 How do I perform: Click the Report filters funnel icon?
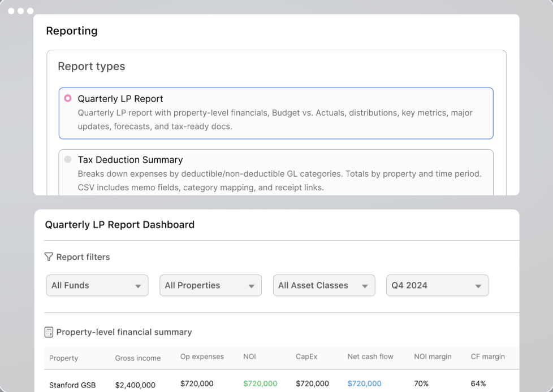click(x=49, y=257)
